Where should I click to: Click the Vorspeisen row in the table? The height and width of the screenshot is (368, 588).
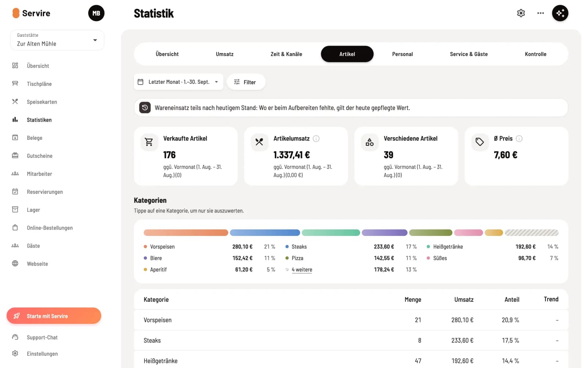[351, 320]
